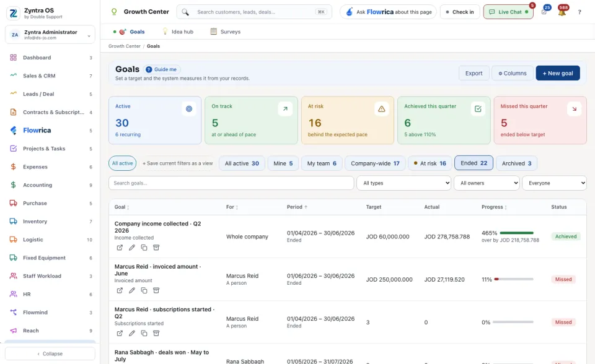Screen dimensions: 595x364
Task: Collapse the sidebar
Action: pyautogui.click(x=50, y=353)
